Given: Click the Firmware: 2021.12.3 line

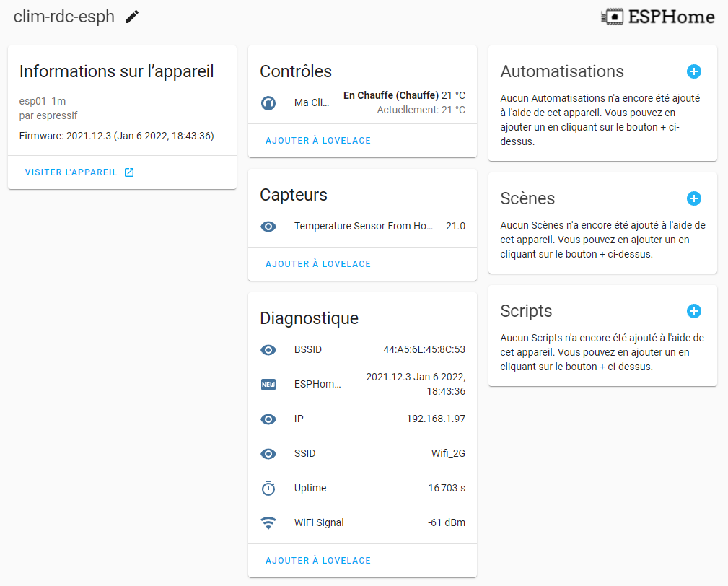Looking at the screenshot, I should point(117,136).
